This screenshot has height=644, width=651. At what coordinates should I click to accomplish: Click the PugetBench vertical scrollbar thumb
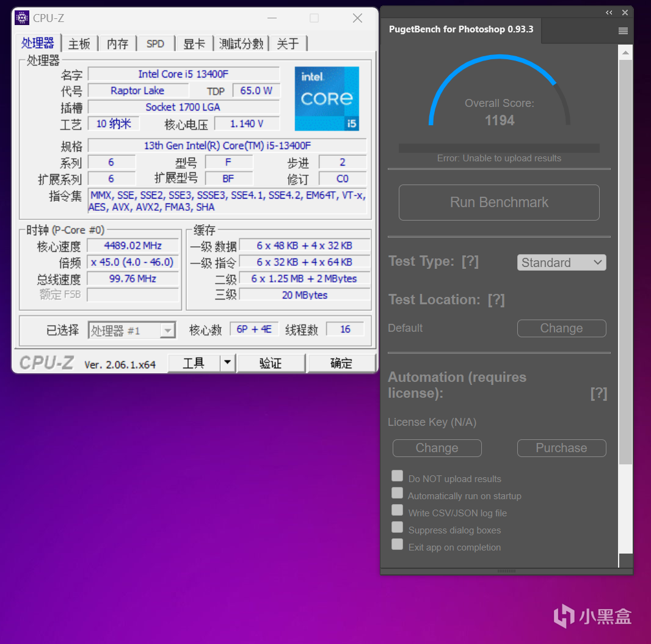point(625,262)
